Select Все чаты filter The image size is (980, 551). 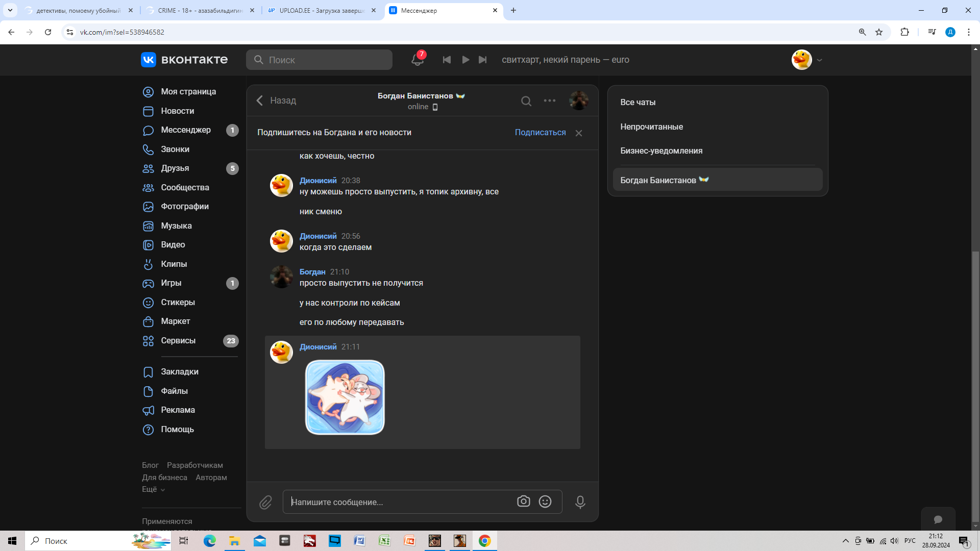pos(638,102)
